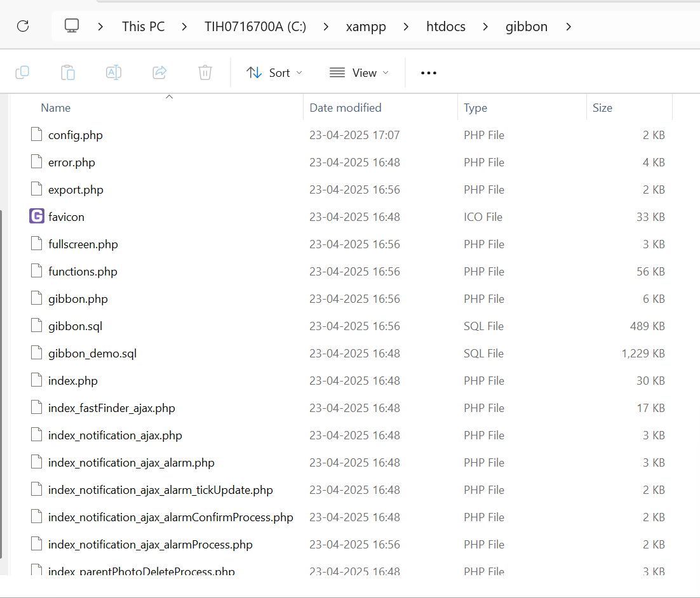Select the favicon ICO file icon
Image resolution: width=700 pixels, height=598 pixels.
click(x=37, y=216)
